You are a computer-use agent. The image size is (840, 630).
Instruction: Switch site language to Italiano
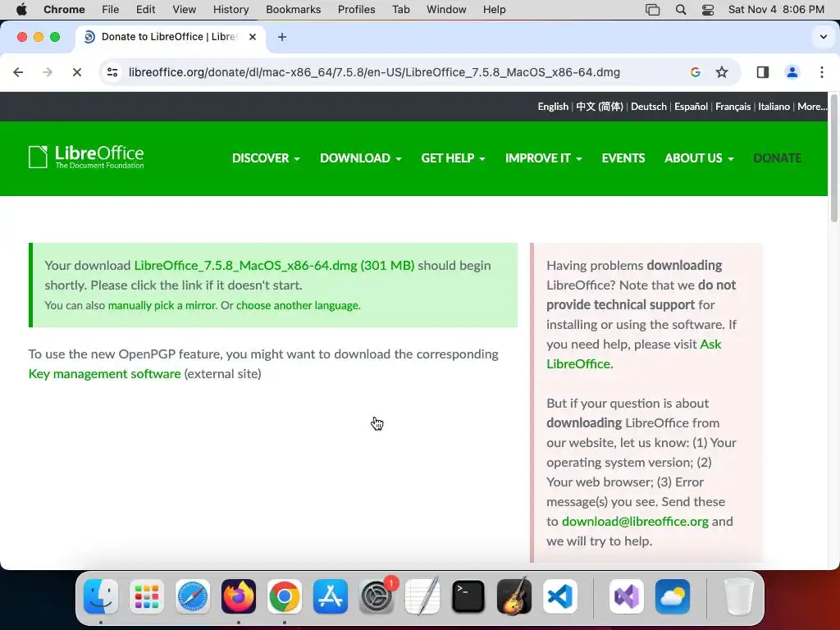(774, 107)
